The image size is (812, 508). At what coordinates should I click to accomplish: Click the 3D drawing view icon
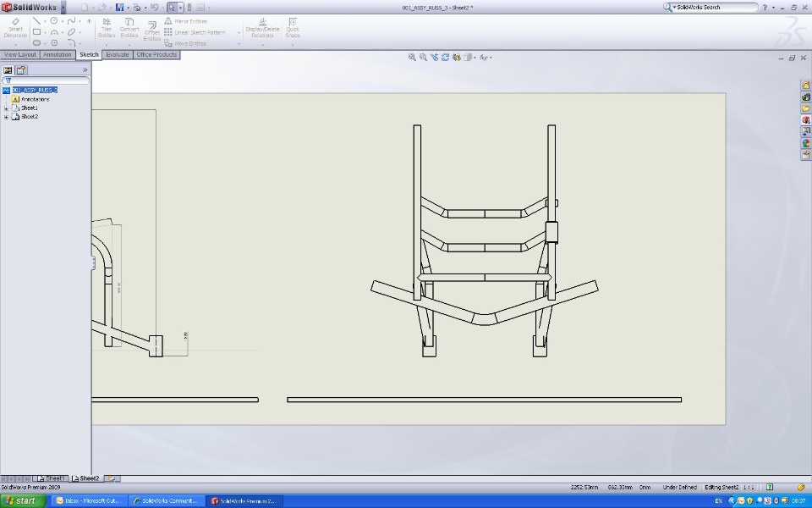tap(456, 58)
